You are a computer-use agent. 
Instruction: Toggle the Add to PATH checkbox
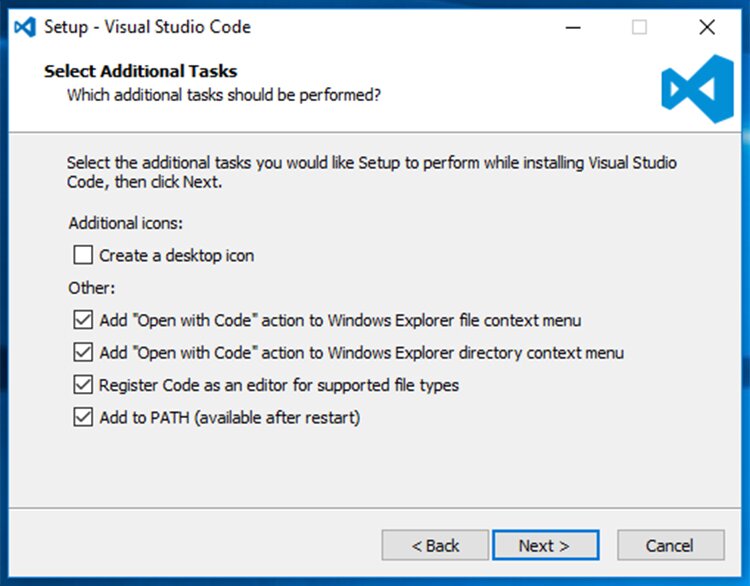(x=83, y=417)
